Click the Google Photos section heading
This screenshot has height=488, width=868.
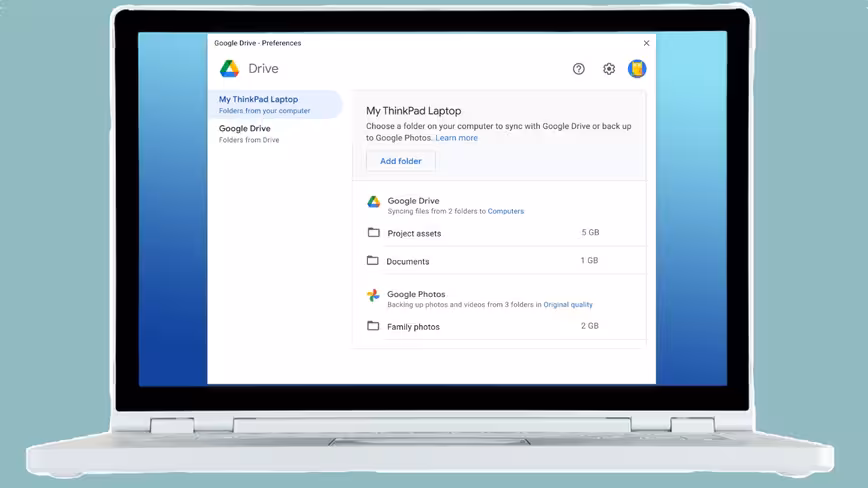(416, 294)
